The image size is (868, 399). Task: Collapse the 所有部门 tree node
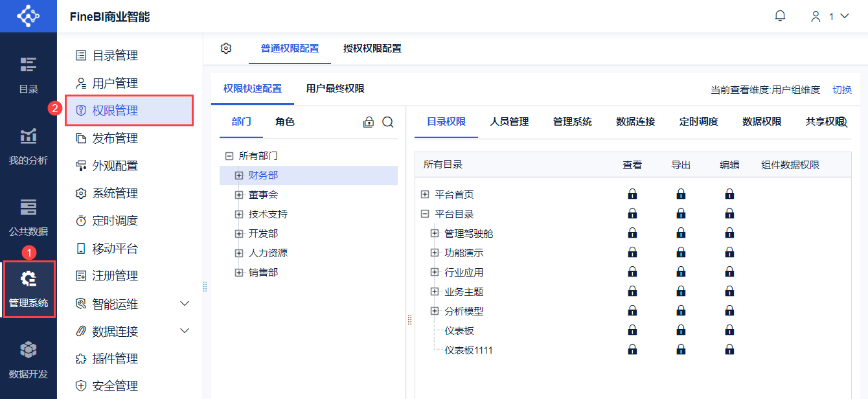(x=229, y=156)
